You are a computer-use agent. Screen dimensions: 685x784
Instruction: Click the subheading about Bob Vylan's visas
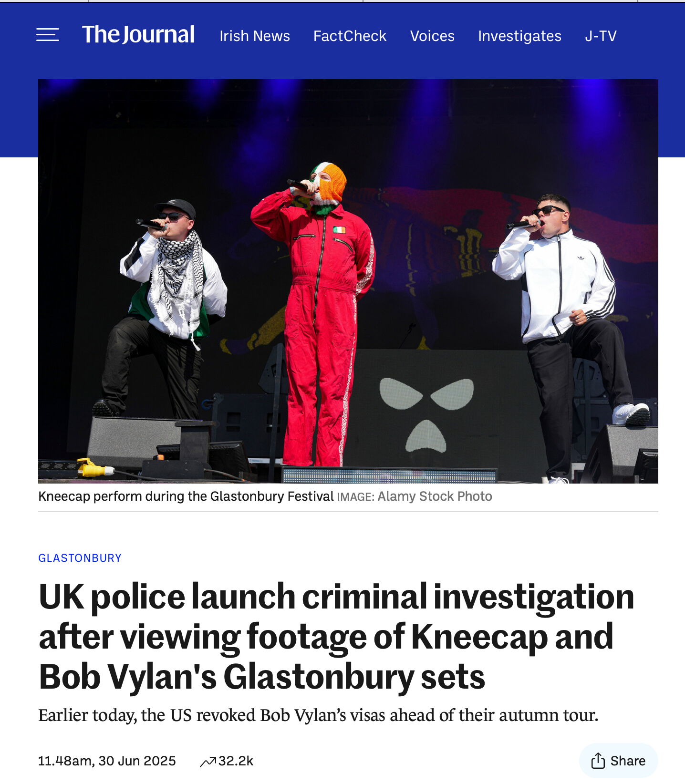click(x=318, y=715)
